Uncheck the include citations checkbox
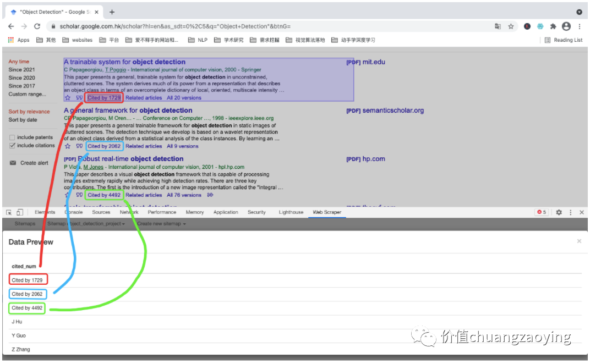 (x=12, y=146)
